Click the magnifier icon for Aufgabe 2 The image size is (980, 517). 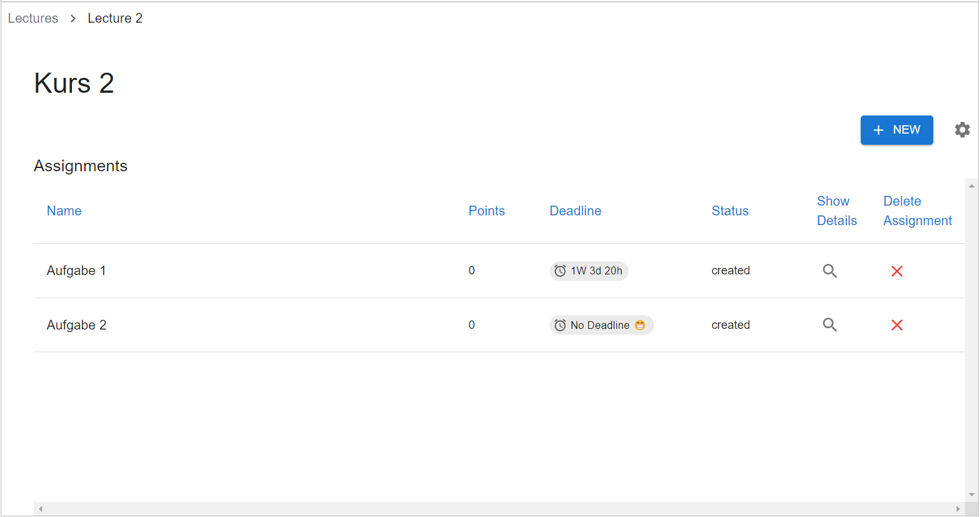pos(830,325)
